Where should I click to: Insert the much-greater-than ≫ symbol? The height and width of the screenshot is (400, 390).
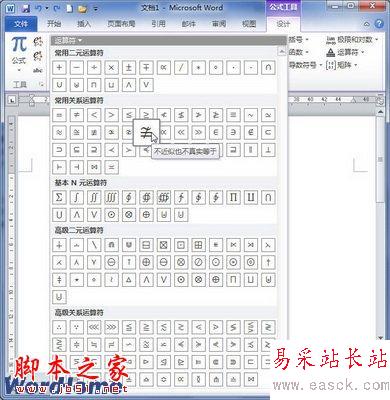[198, 132]
